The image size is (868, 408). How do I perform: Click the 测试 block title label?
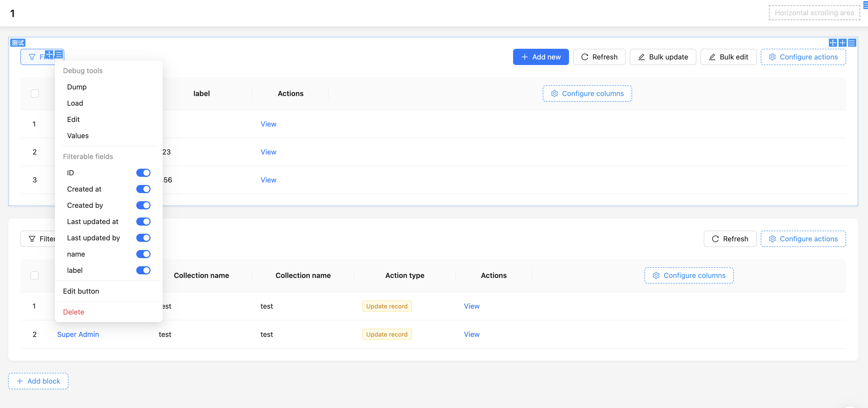pos(18,43)
